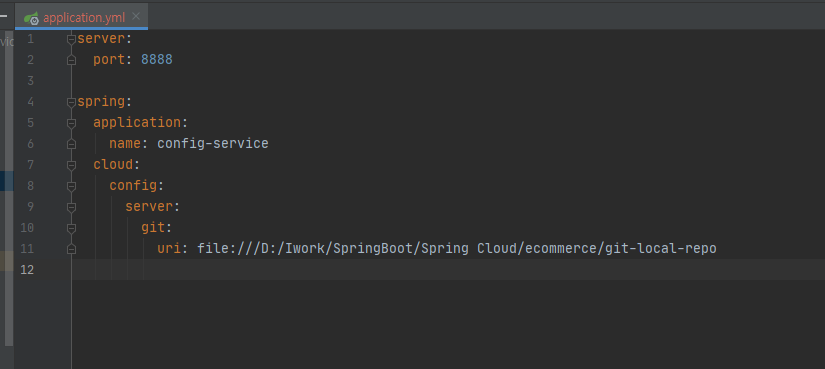Image resolution: width=825 pixels, height=369 pixels.
Task: Click the fold end marker on port line
Action: click(x=72, y=60)
